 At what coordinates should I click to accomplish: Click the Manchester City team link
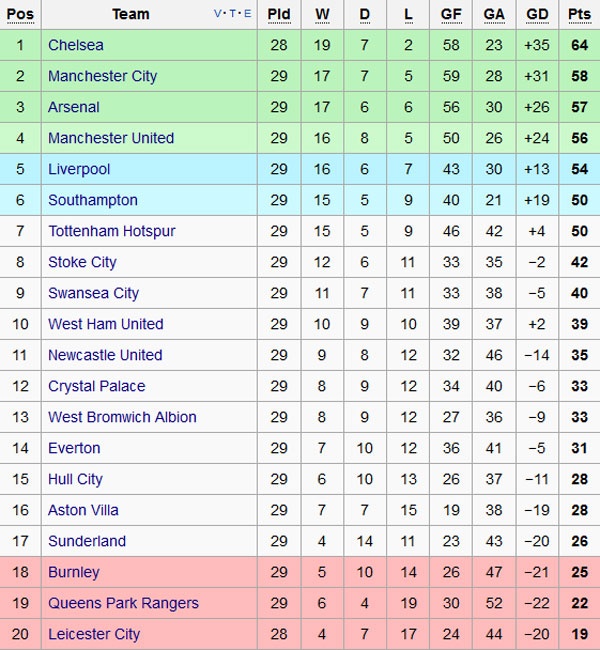point(102,76)
